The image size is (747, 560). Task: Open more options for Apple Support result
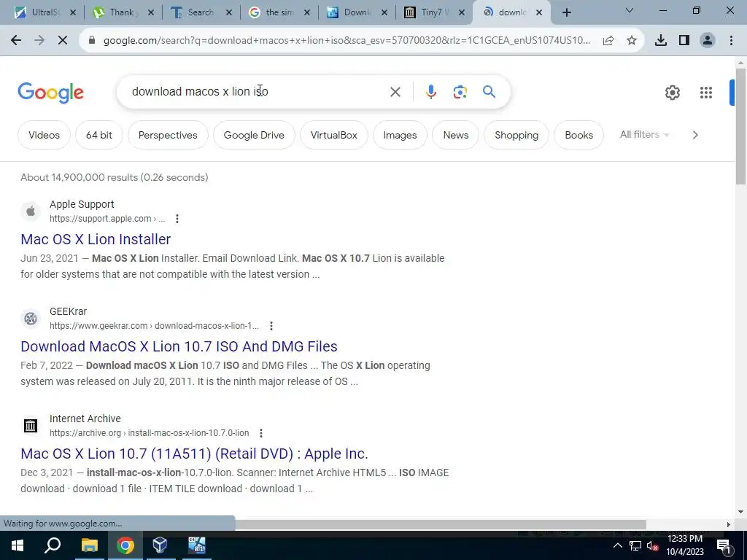pyautogui.click(x=177, y=219)
